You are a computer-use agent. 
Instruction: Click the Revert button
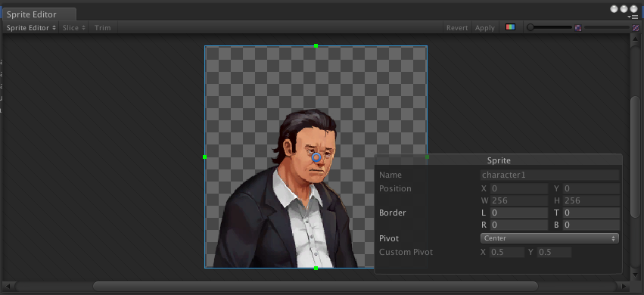click(x=457, y=28)
